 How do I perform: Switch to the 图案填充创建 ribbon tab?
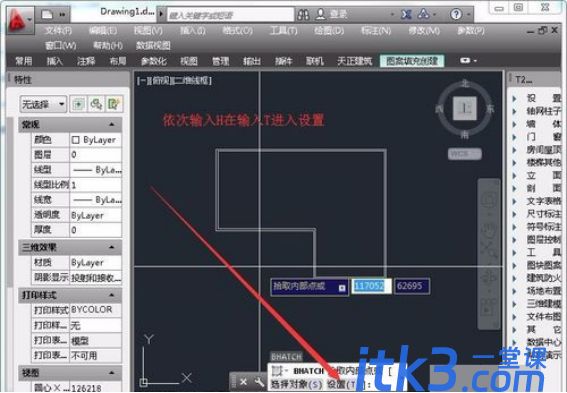point(412,61)
